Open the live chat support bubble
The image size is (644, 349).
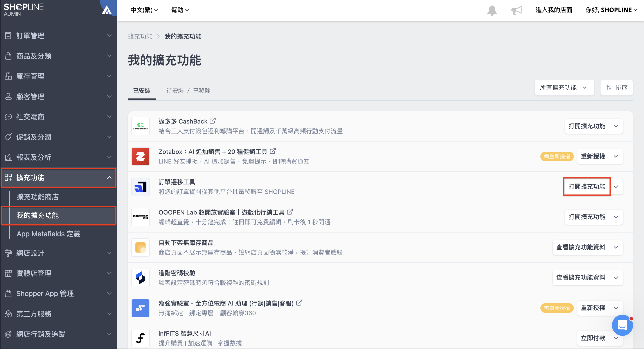tap(622, 325)
